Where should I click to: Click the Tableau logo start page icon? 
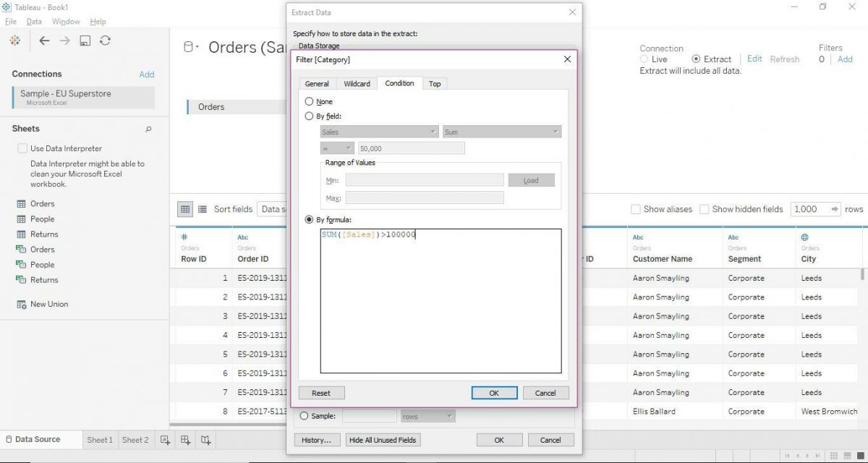pos(14,41)
